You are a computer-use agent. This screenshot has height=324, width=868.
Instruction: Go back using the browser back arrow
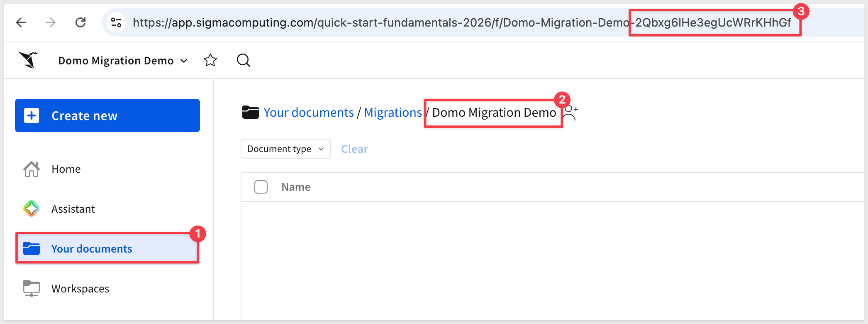click(x=21, y=22)
